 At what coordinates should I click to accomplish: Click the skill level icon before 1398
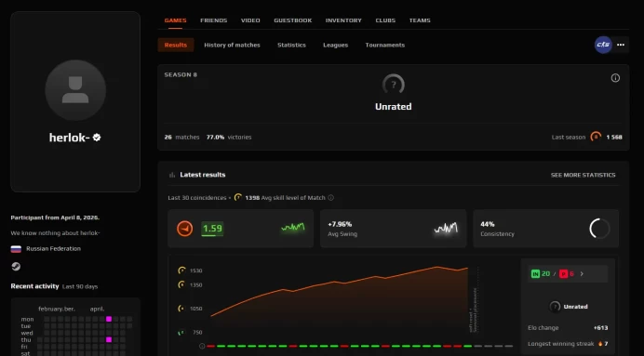tap(238, 198)
